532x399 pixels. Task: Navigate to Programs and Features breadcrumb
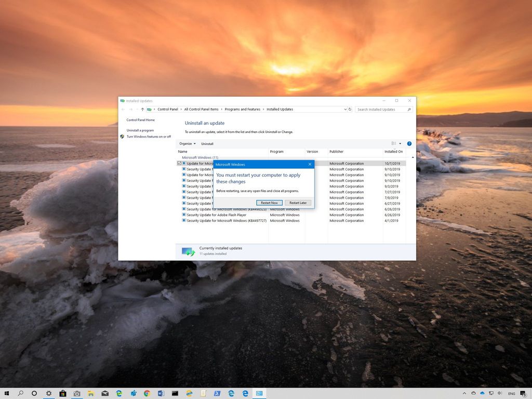pyautogui.click(x=242, y=109)
